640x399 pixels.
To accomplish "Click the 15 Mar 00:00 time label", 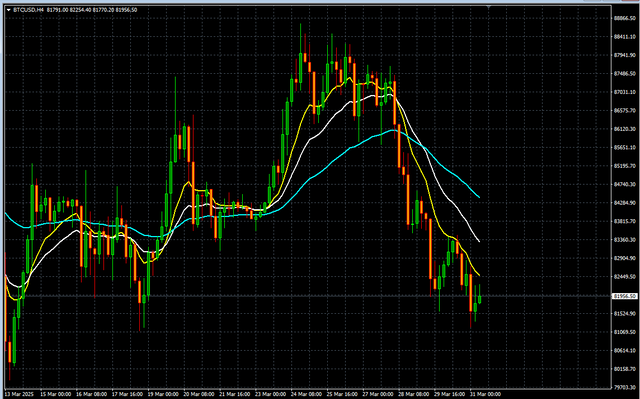I will click(56, 395).
